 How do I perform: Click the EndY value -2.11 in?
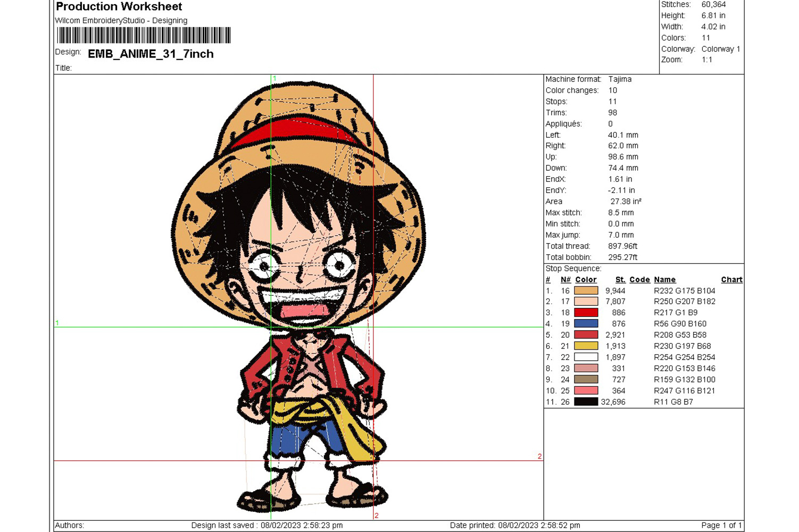click(x=621, y=190)
